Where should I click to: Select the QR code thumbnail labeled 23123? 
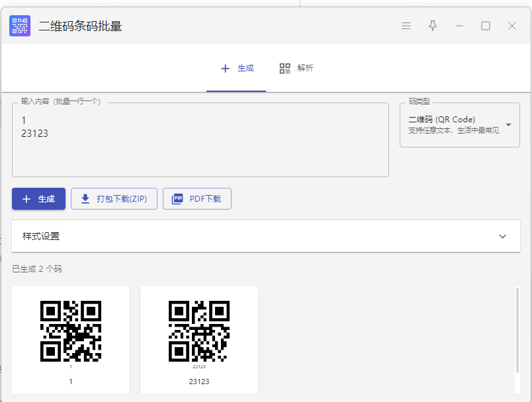point(199,331)
